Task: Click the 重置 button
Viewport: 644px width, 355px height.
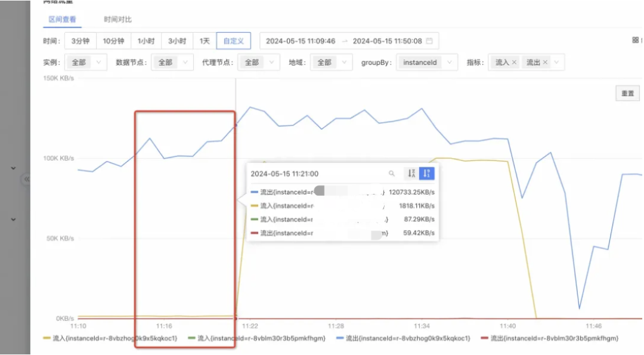Action: [x=627, y=93]
